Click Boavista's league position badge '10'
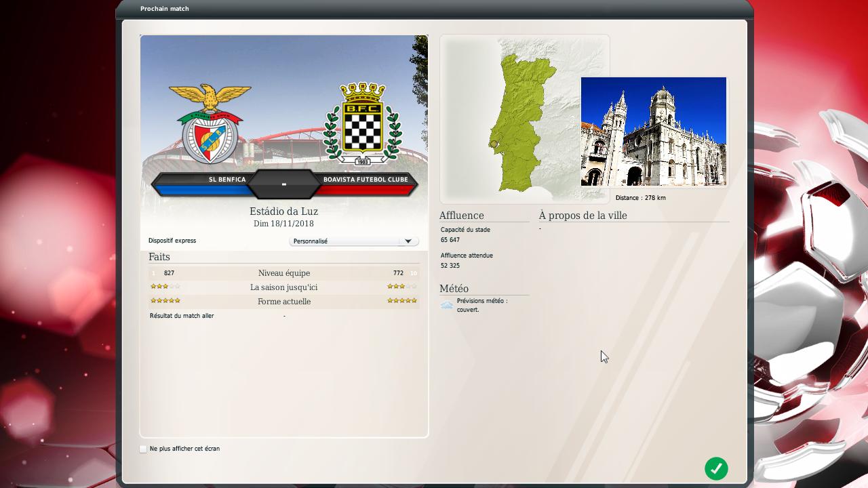 click(x=414, y=273)
